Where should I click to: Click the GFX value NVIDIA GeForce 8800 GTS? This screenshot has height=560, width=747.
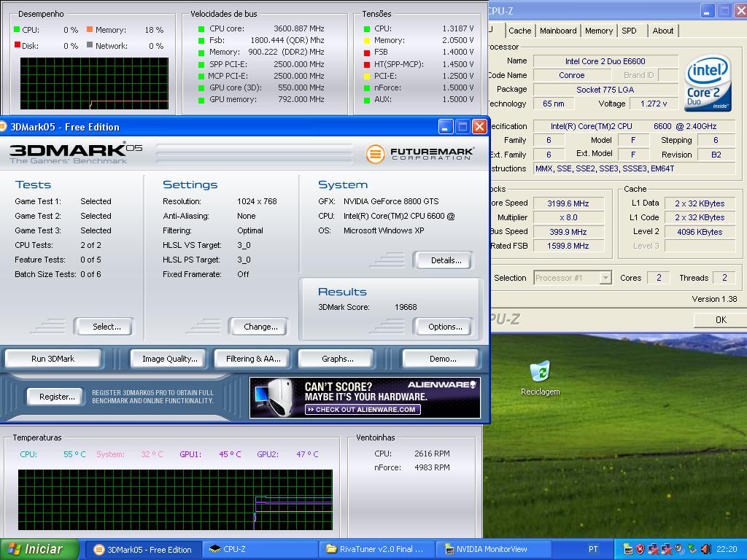click(x=391, y=201)
